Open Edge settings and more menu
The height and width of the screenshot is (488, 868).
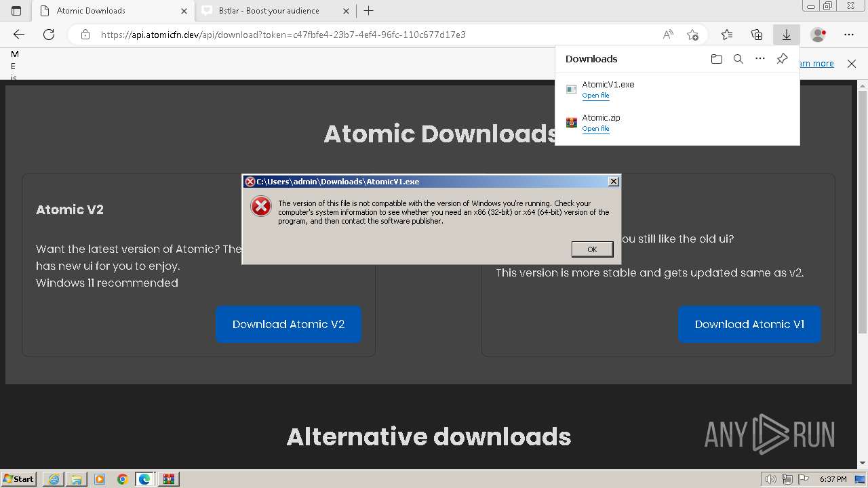[849, 35]
